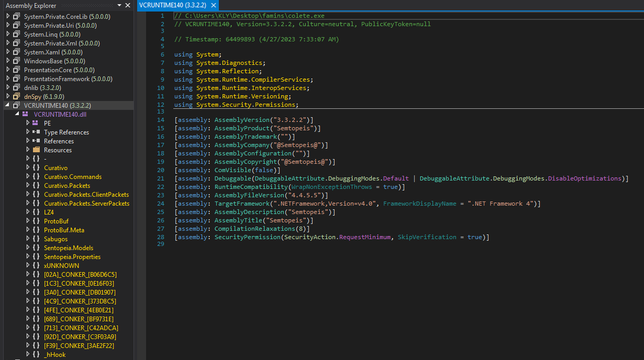Expand the Curativo.Packets namespace
Image resolution: width=644 pixels, height=360 pixels.
[27, 186]
